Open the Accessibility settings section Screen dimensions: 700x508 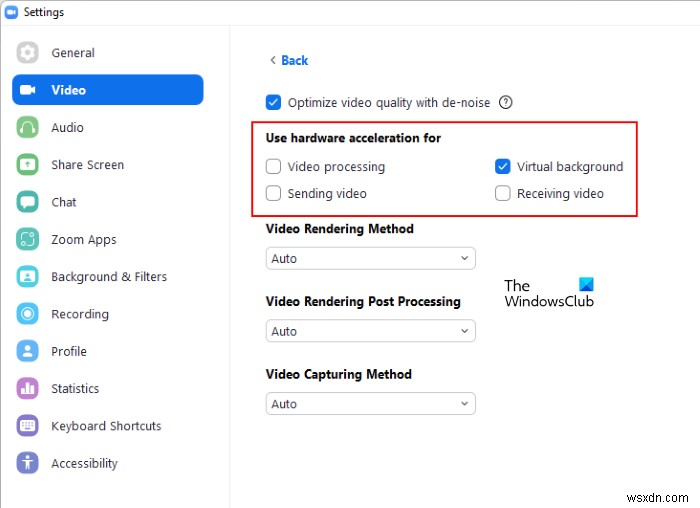pos(84,464)
